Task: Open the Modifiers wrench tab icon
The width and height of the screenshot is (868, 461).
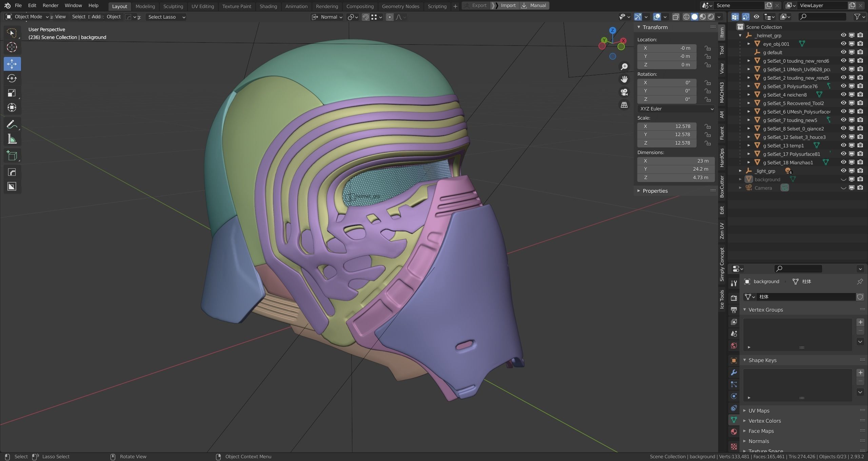Action: pyautogui.click(x=734, y=372)
